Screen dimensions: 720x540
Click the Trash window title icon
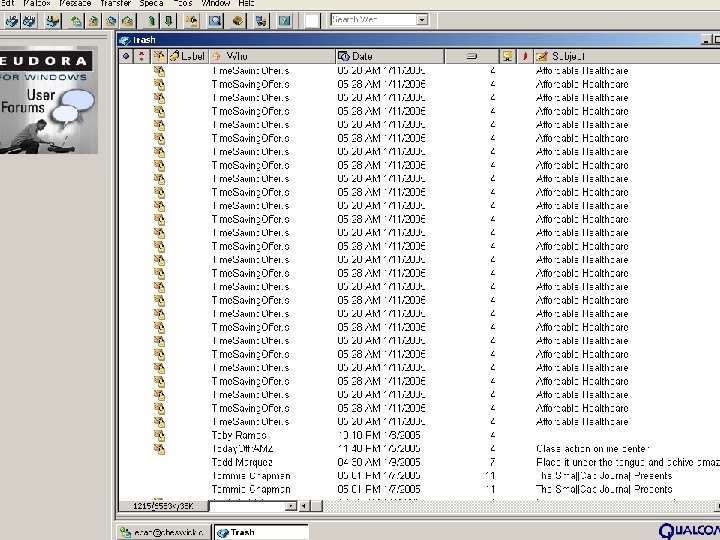coord(124,40)
